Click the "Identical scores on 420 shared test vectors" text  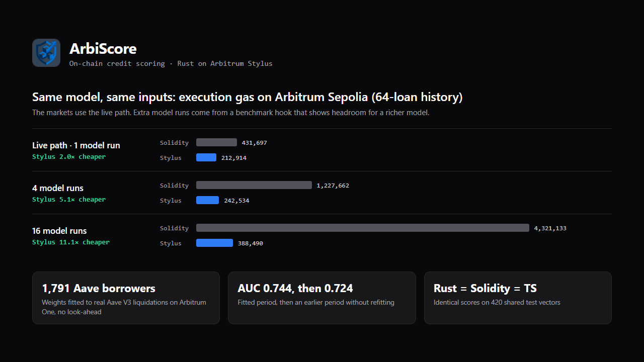pos(497,303)
